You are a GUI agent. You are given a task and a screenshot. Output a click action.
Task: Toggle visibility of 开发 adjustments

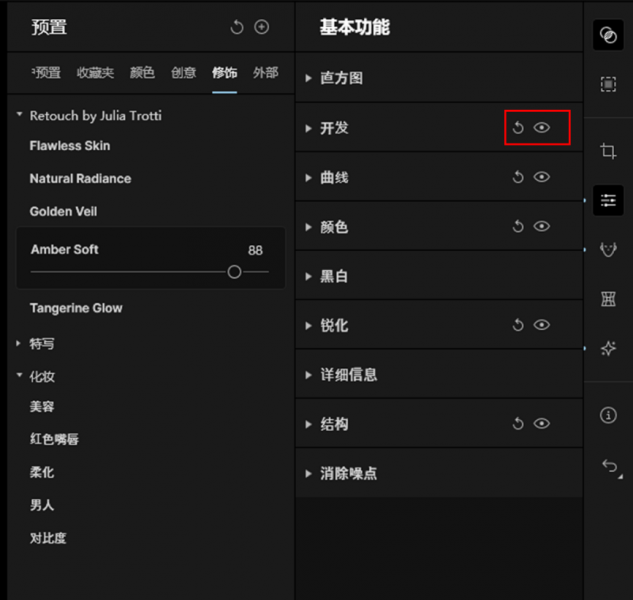coord(542,128)
